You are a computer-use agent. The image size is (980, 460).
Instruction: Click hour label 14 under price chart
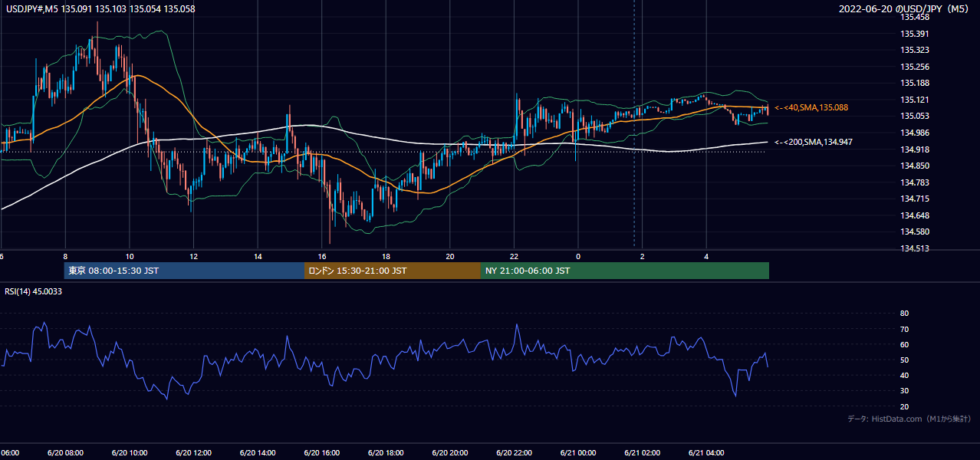point(258,257)
